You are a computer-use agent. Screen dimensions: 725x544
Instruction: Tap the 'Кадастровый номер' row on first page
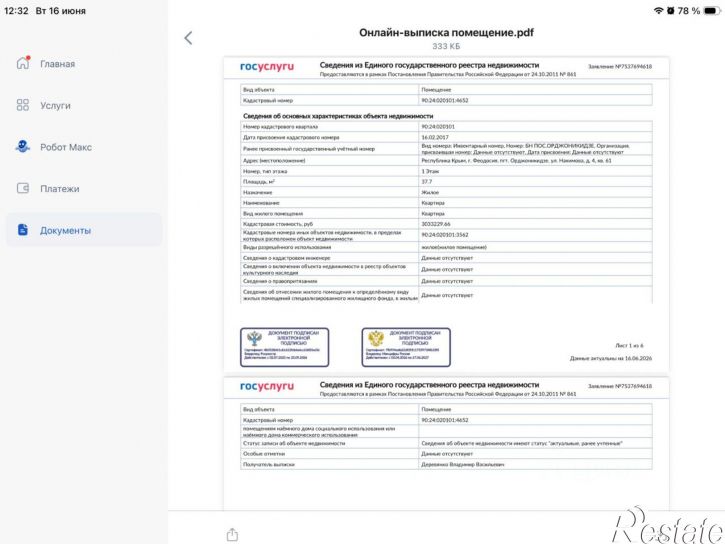click(446, 100)
